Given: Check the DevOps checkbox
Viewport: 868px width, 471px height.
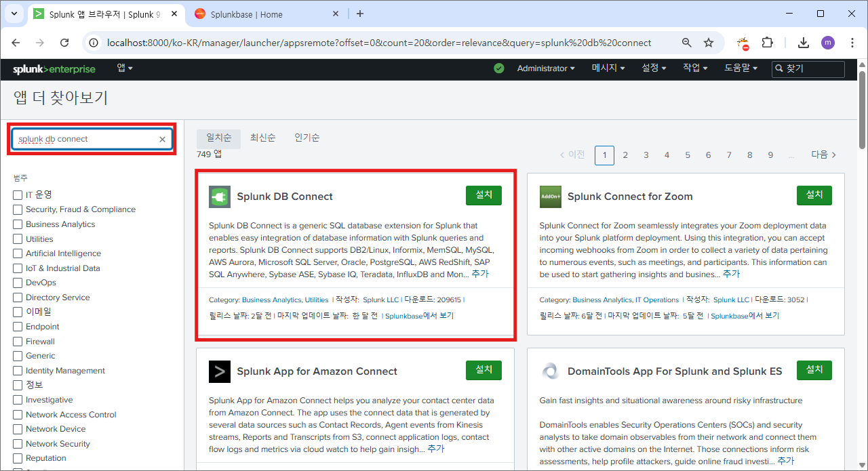Looking at the screenshot, I should click(18, 283).
